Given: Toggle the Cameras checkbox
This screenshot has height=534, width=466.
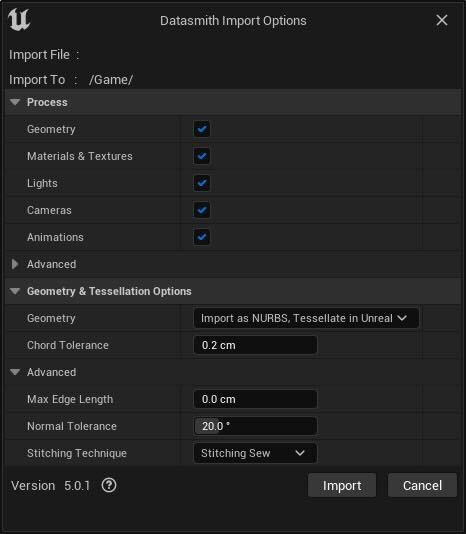Looking at the screenshot, I should (x=202, y=210).
